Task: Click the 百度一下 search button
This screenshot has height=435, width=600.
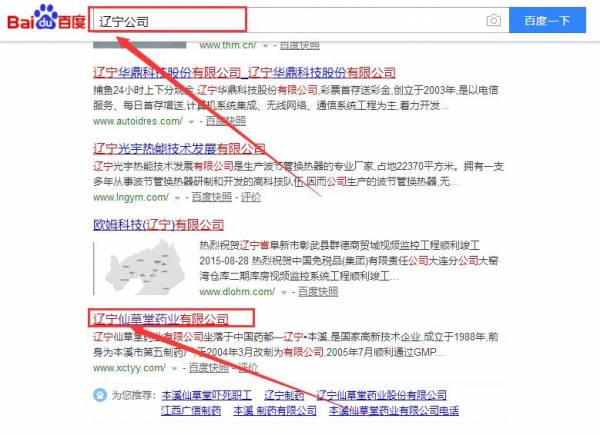Action: click(547, 20)
